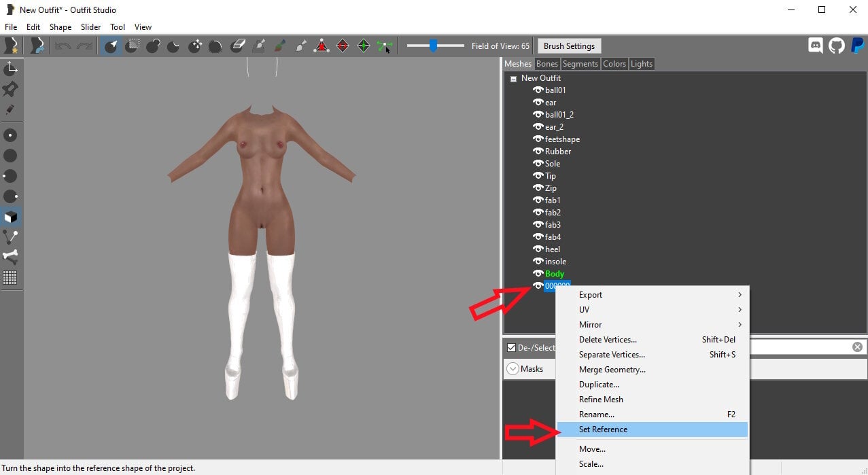
Task: Toggle the bone display icon
Action: (x=10, y=257)
